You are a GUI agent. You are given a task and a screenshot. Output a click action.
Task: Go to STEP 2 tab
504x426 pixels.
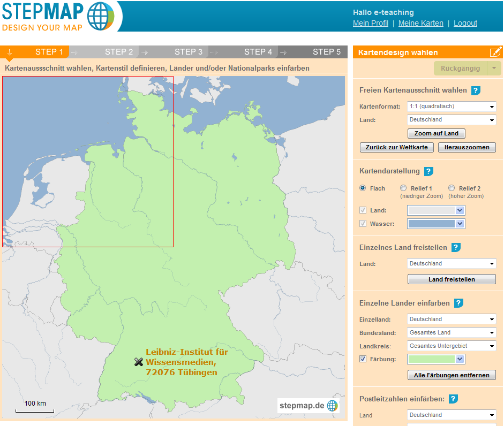tap(119, 52)
